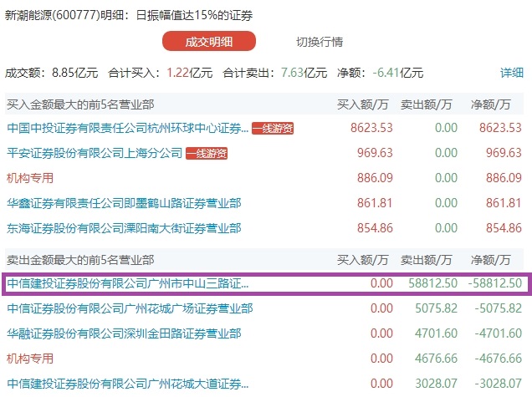Click the 58812.50 sell amount cell
Screen dimensions: 532x397
click(x=429, y=283)
